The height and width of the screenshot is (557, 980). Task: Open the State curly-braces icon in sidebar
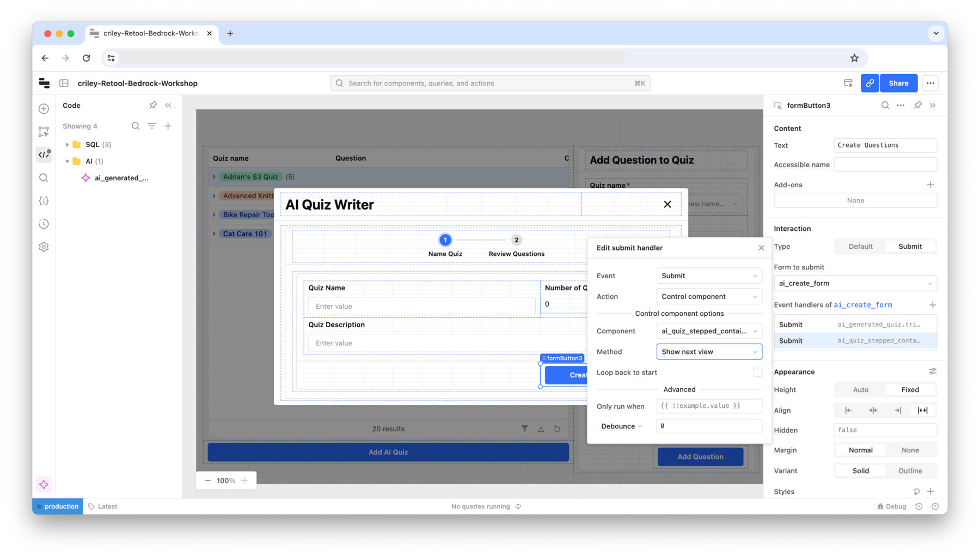44,201
